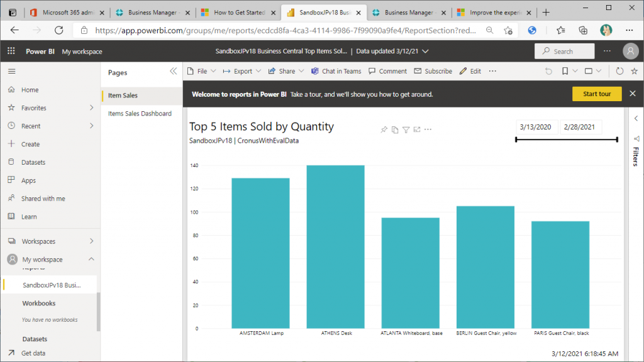Select the ATHENS Desk bar
The height and width of the screenshot is (362, 644).
tap(336, 246)
